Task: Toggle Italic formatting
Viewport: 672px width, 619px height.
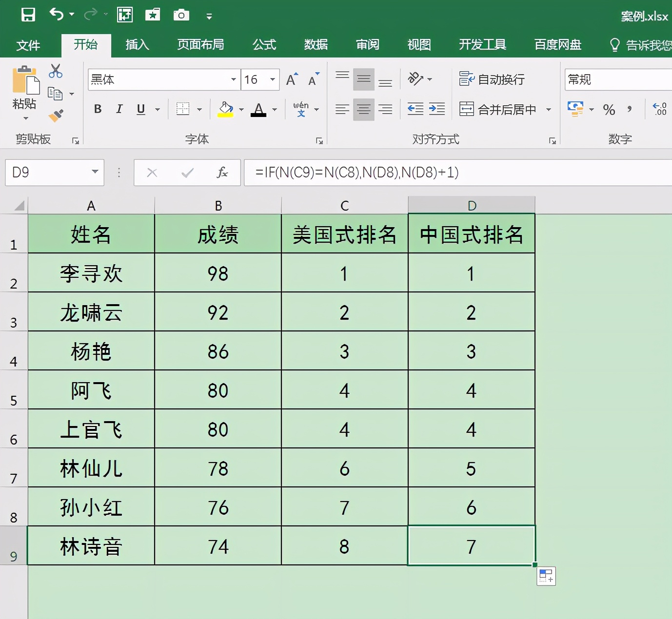Action: [x=119, y=109]
